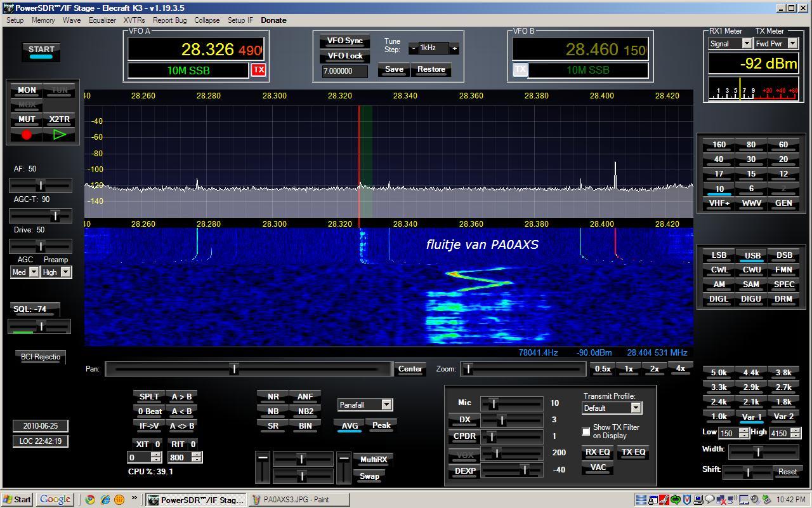Enable the ANF auto notch filter
The width and height of the screenshot is (812, 508).
point(305,397)
